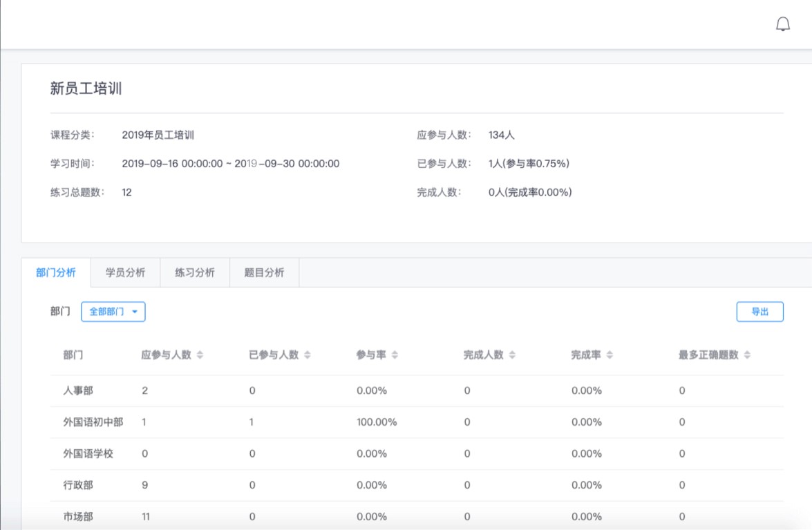Image resolution: width=812 pixels, height=530 pixels.
Task: Click the 完成率 column header text
Action: pos(586,354)
